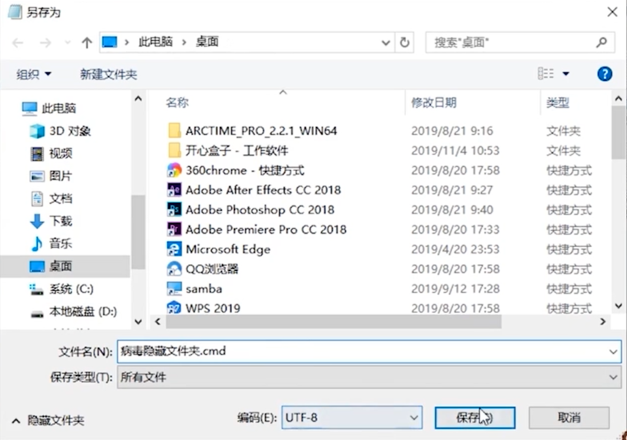Sort files by 修改日期 column header
This screenshot has height=440, width=627.
(x=433, y=102)
